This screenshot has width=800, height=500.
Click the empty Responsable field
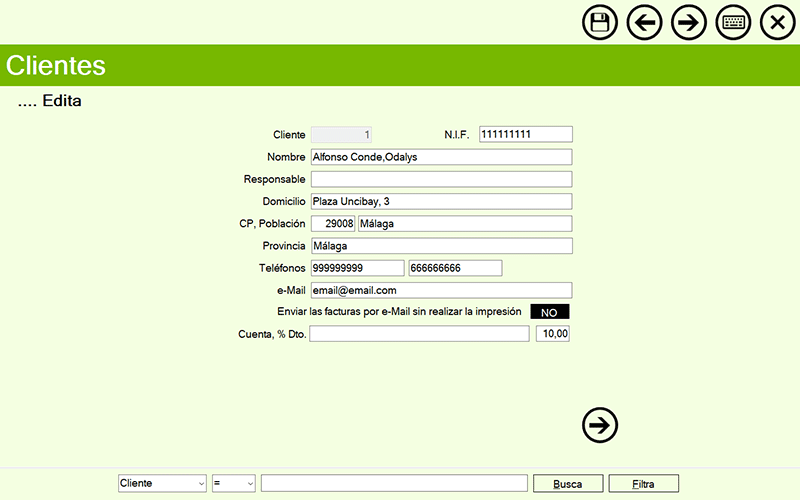(440, 179)
